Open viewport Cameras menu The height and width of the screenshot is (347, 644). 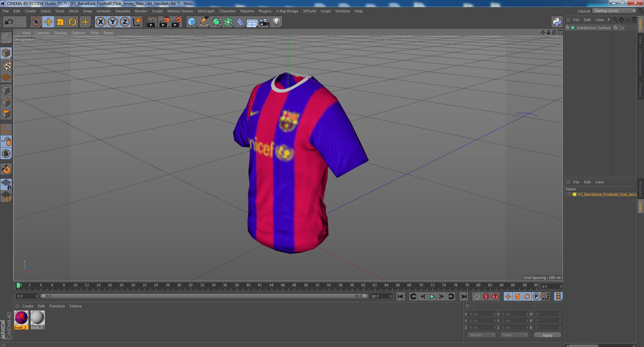42,33
